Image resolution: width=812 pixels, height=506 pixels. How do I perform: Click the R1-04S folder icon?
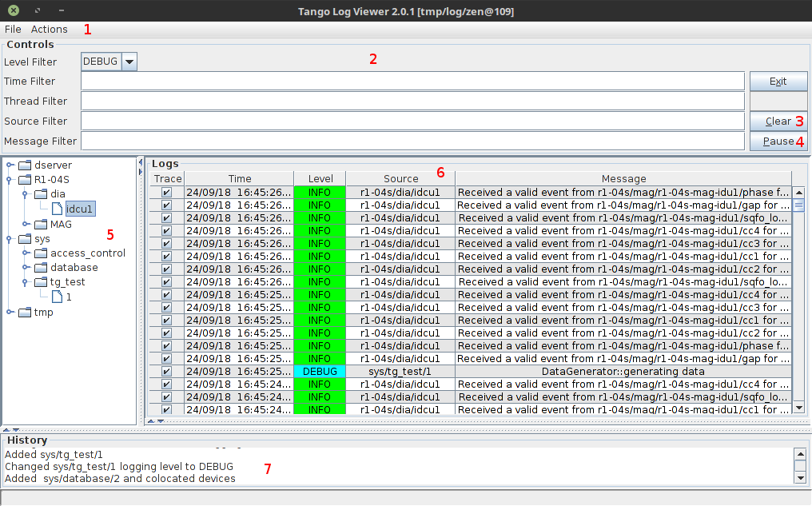coord(25,180)
